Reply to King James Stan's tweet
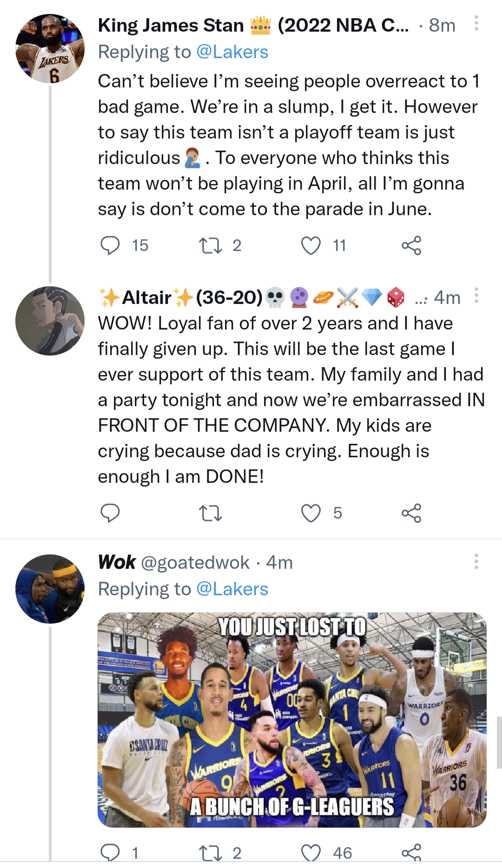 point(110,245)
